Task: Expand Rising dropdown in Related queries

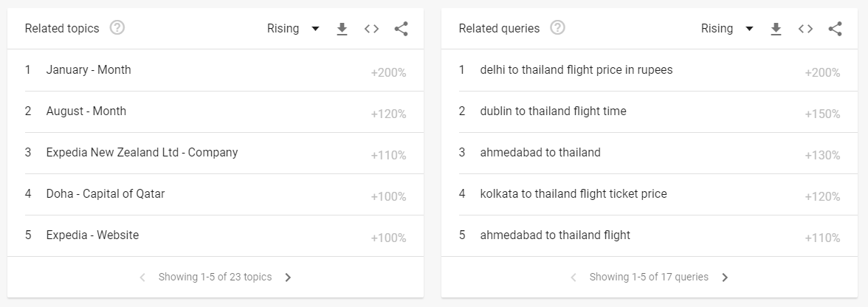Action: pyautogui.click(x=728, y=28)
